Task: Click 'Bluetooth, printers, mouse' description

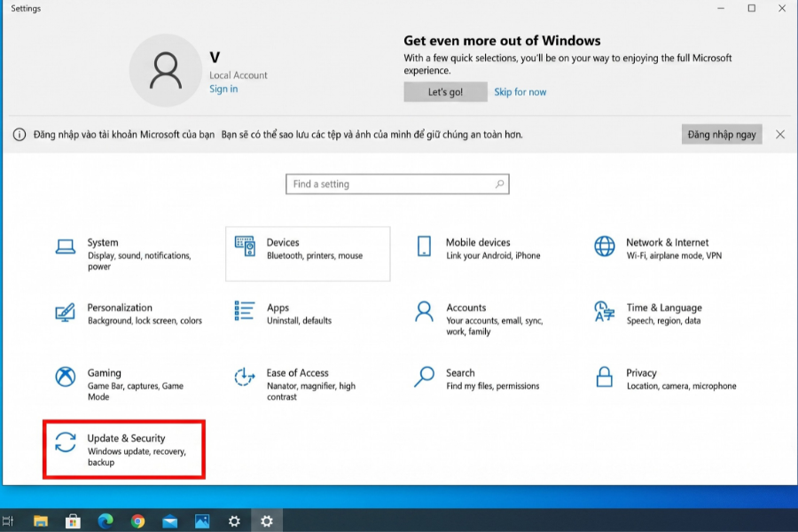Action: click(315, 255)
